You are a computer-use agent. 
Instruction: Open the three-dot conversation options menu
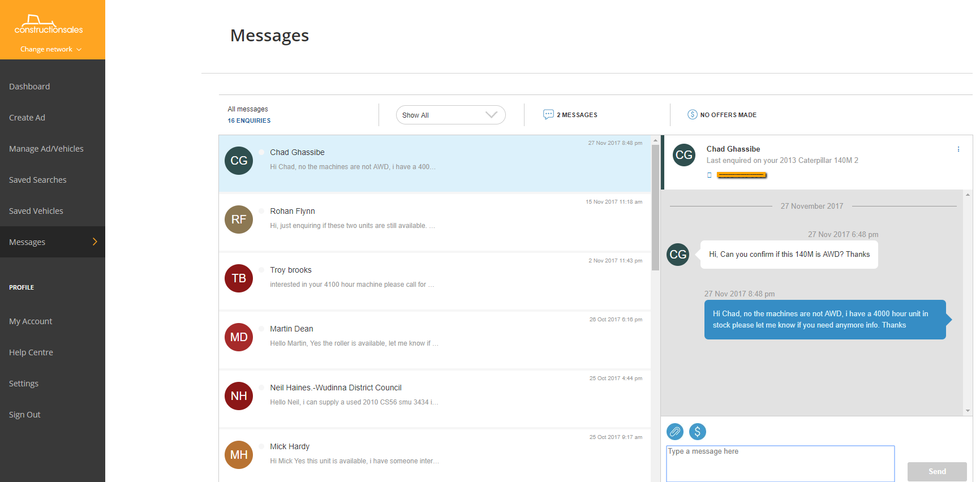[x=958, y=149]
